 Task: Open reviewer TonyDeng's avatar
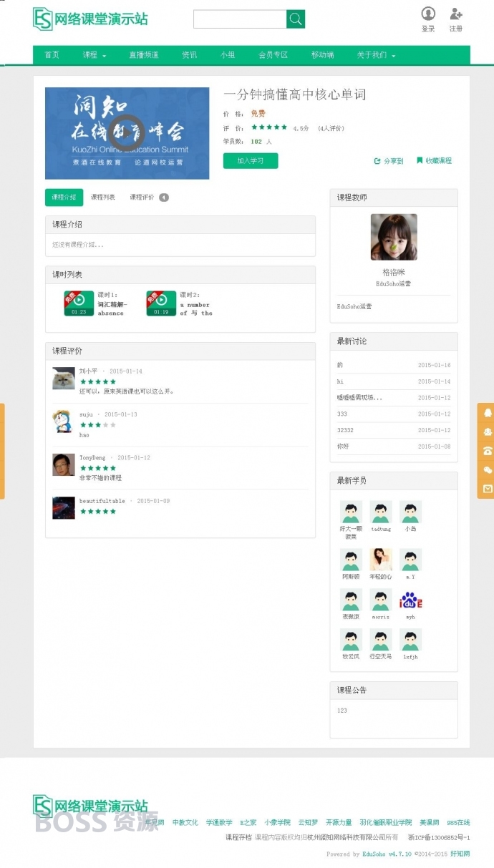[64, 464]
